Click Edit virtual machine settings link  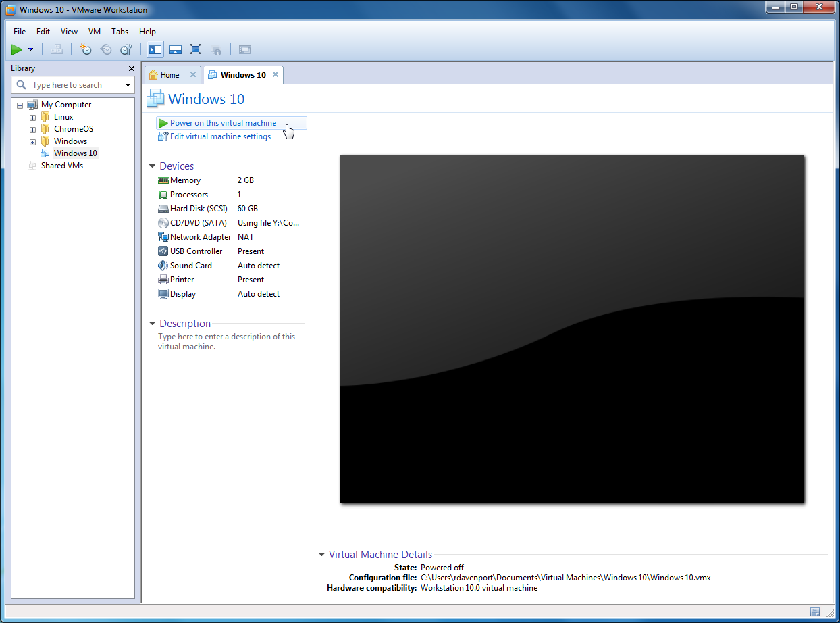tap(220, 136)
